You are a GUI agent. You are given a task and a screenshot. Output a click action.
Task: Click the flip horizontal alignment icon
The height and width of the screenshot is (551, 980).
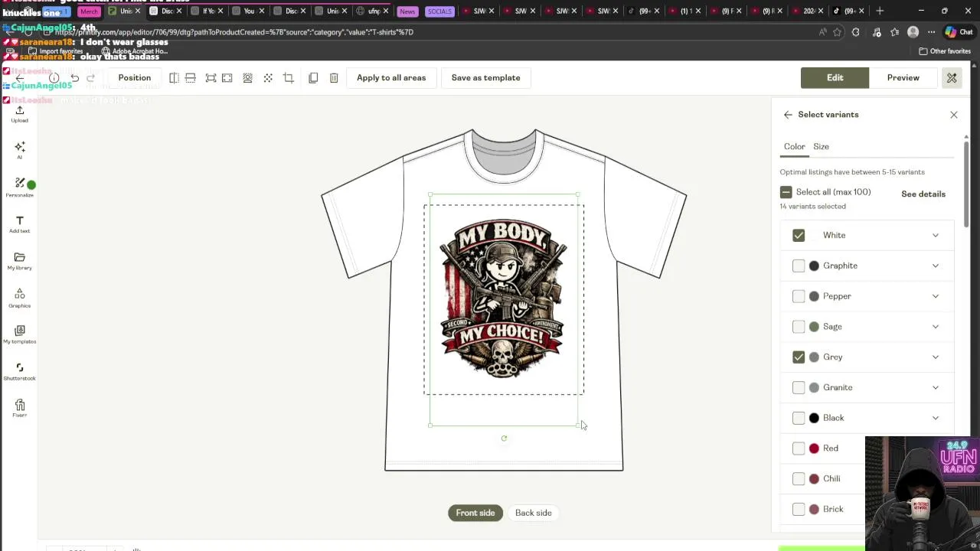click(x=174, y=78)
